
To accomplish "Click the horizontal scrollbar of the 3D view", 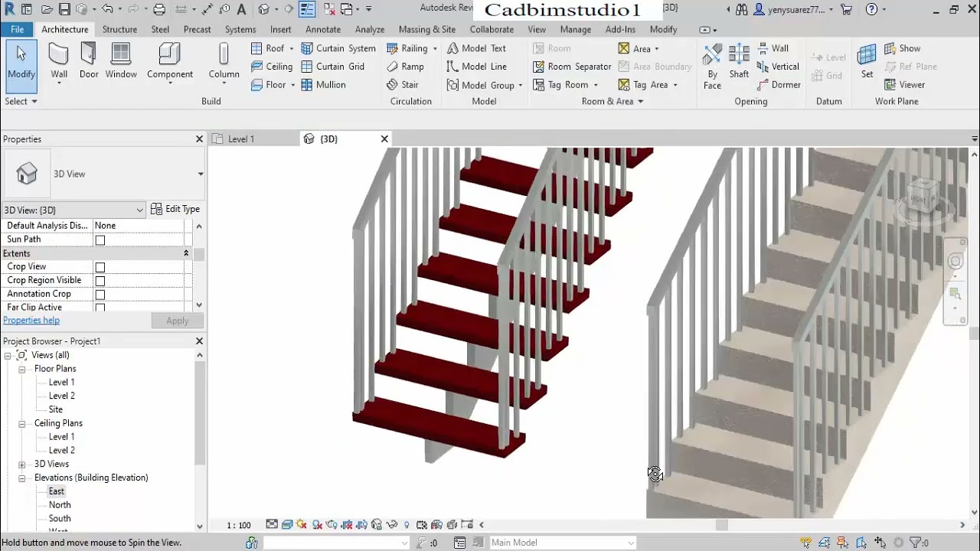I will [x=721, y=525].
